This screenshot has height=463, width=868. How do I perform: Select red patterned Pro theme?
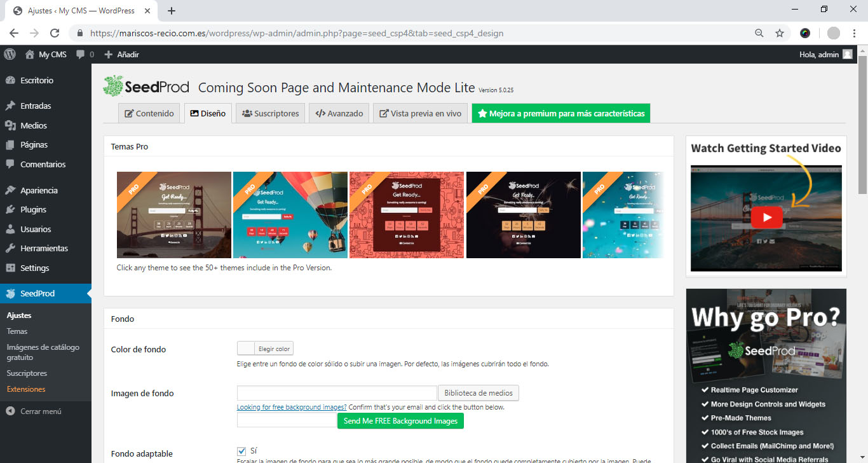(407, 215)
